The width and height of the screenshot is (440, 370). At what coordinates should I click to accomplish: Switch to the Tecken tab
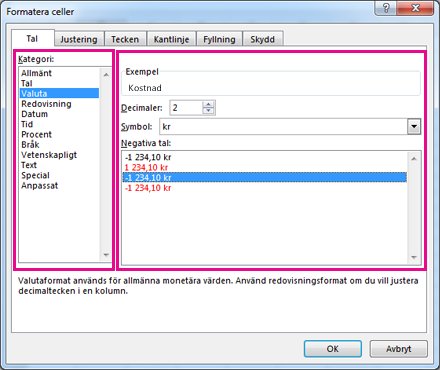click(125, 39)
